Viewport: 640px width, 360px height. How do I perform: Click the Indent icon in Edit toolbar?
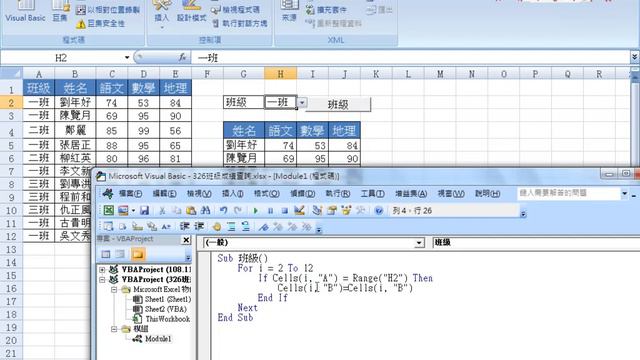tap(184, 227)
